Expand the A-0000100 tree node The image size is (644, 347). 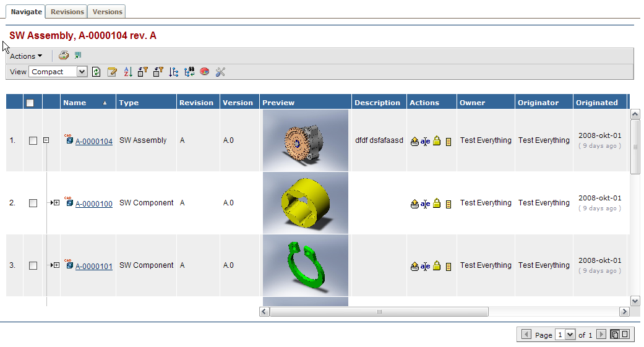pos(56,203)
